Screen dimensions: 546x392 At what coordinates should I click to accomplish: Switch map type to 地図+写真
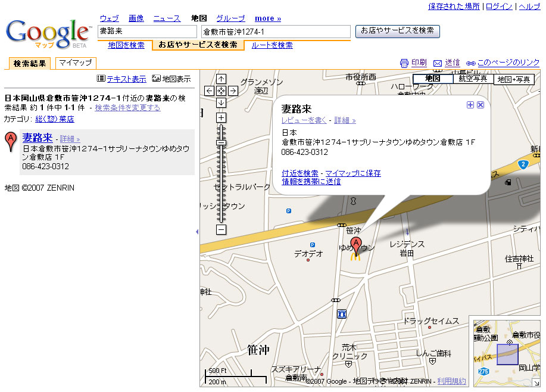514,79
